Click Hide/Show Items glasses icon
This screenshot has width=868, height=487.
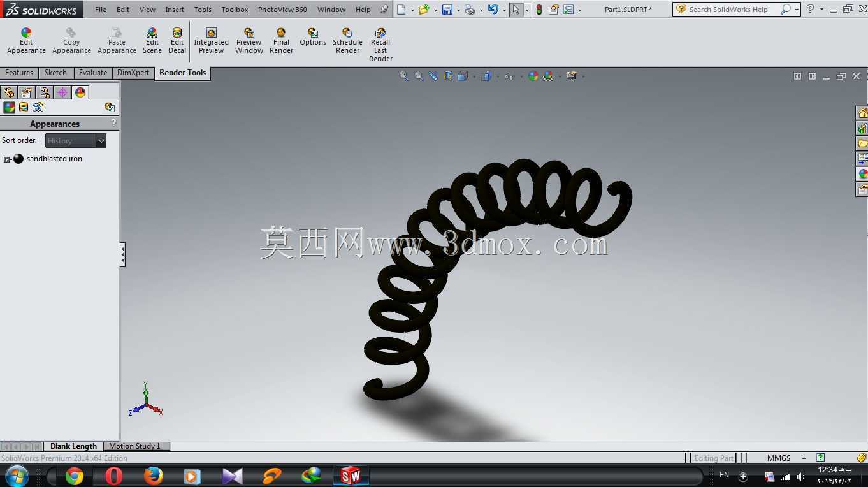509,76
